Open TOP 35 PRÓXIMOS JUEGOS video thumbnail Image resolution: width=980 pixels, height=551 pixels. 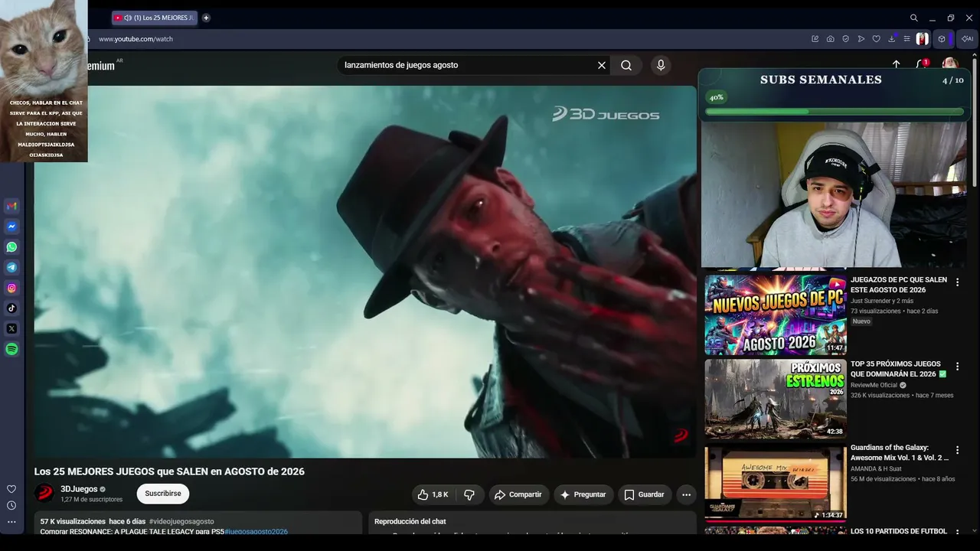[x=776, y=399]
